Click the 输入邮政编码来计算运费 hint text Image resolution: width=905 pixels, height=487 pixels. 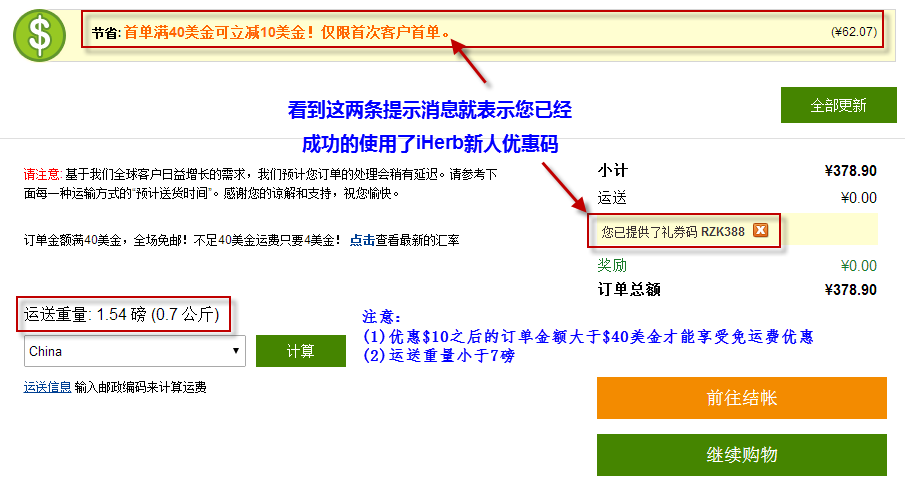coord(140,387)
